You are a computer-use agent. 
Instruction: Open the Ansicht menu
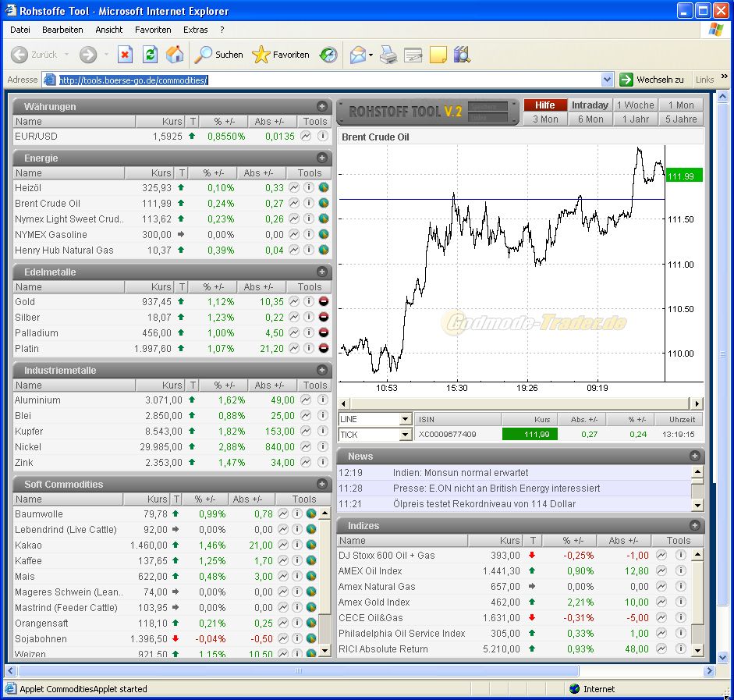pyautogui.click(x=108, y=30)
